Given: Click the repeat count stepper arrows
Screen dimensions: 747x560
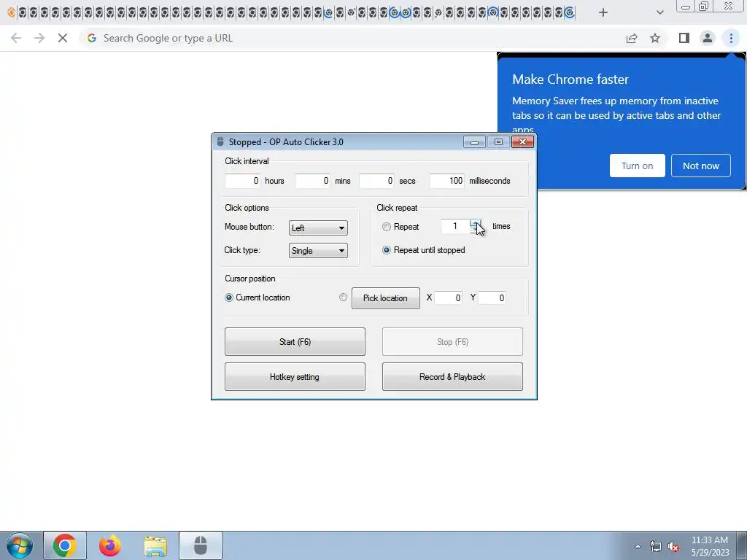Looking at the screenshot, I should [x=476, y=227].
